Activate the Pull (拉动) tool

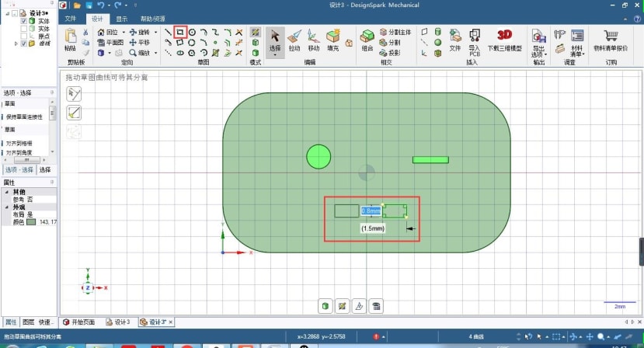click(294, 40)
